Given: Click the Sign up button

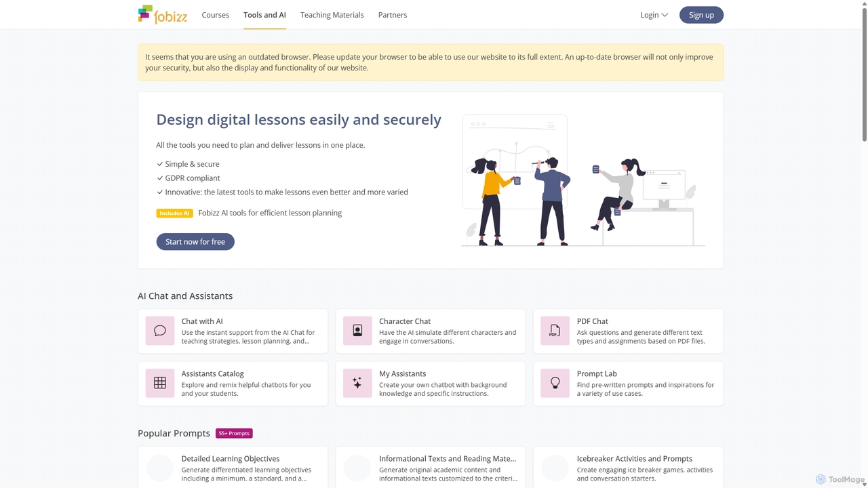Looking at the screenshot, I should [x=701, y=15].
